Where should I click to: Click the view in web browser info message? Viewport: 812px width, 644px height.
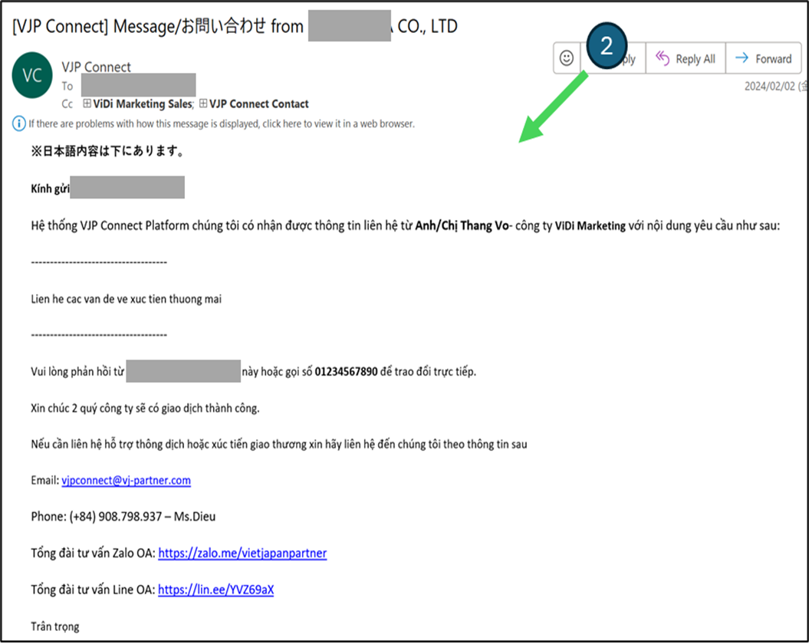(x=221, y=123)
